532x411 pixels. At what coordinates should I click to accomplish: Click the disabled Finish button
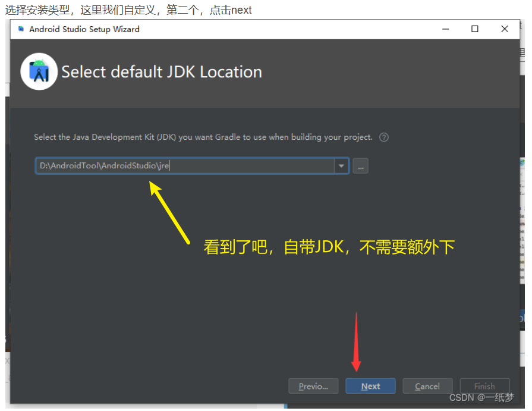[x=484, y=386]
